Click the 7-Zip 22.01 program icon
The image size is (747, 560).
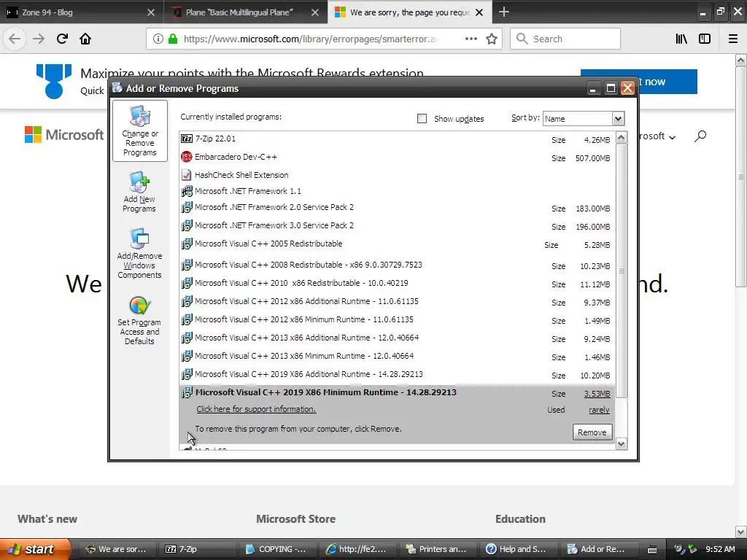[x=187, y=139]
